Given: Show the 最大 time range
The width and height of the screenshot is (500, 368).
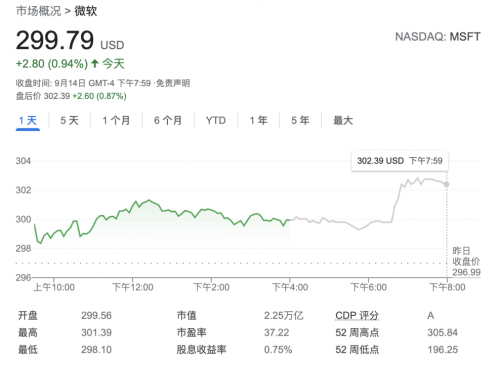Looking at the screenshot, I should point(343,120).
